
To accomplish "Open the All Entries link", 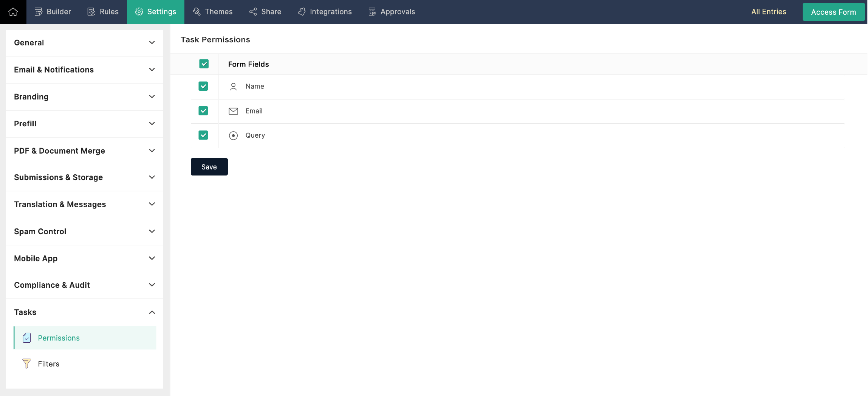I will coord(769,12).
